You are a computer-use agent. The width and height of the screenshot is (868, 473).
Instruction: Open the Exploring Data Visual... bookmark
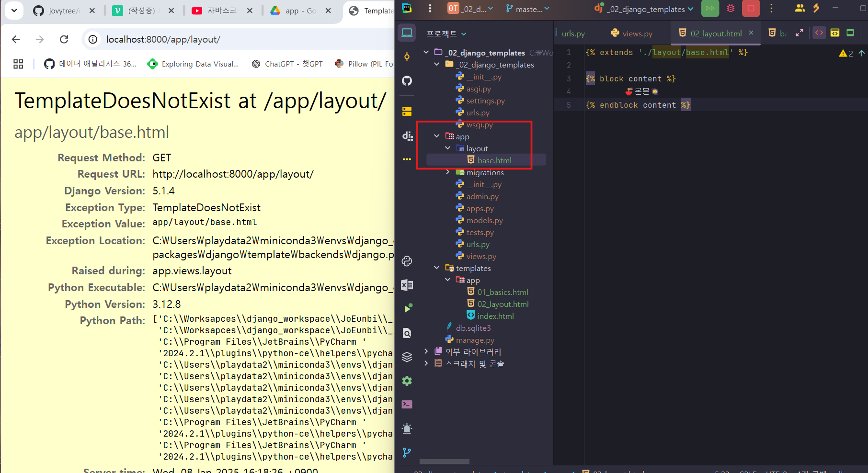point(194,64)
